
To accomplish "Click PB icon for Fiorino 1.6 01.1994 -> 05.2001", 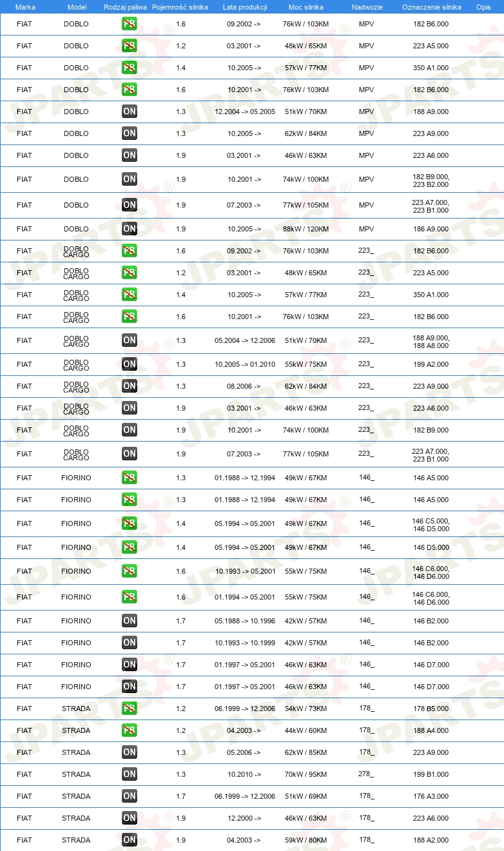I will 130,597.
